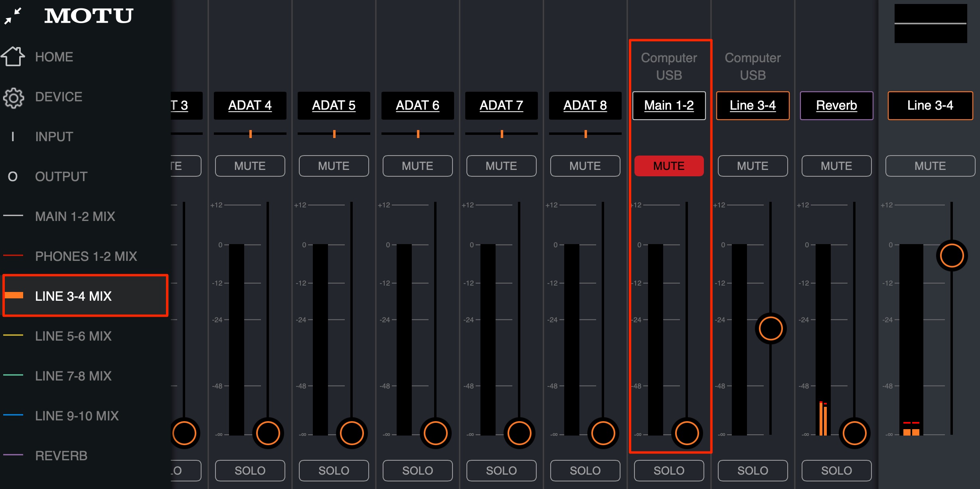
Task: Select LINE 5-6 MIX in sidebar
Action: coord(85,336)
